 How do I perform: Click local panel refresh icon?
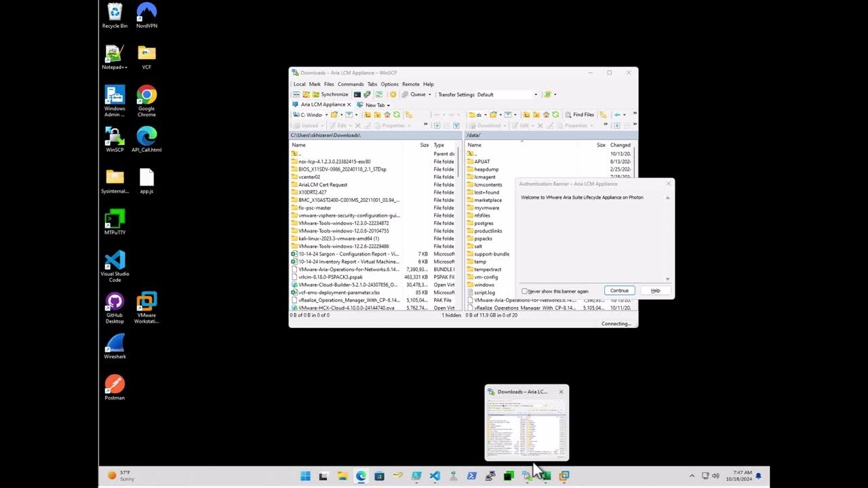[397, 115]
